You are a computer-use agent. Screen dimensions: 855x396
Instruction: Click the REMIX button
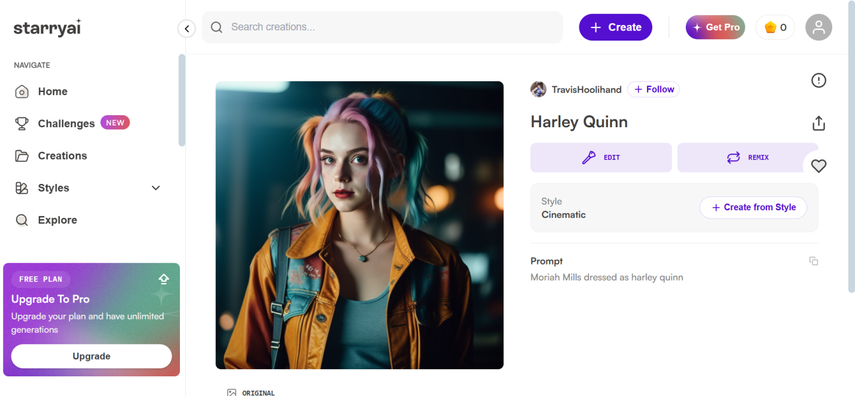748,158
